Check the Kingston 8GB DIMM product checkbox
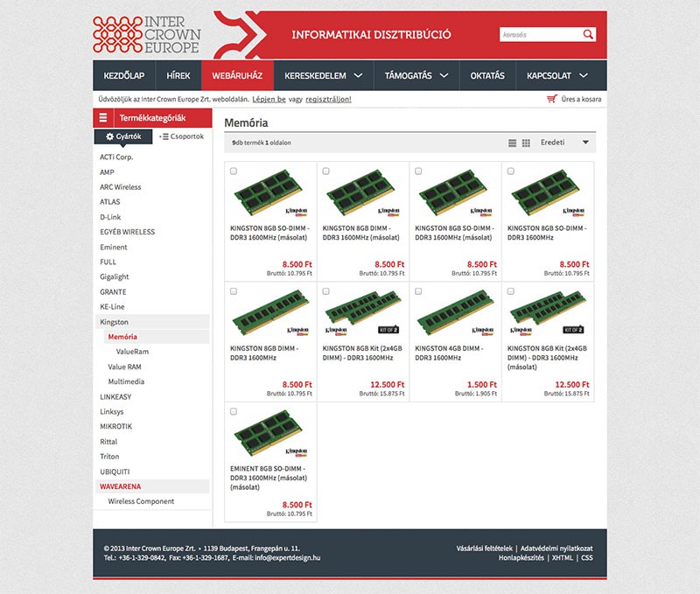Image resolution: width=700 pixels, height=594 pixels. pyautogui.click(x=234, y=291)
